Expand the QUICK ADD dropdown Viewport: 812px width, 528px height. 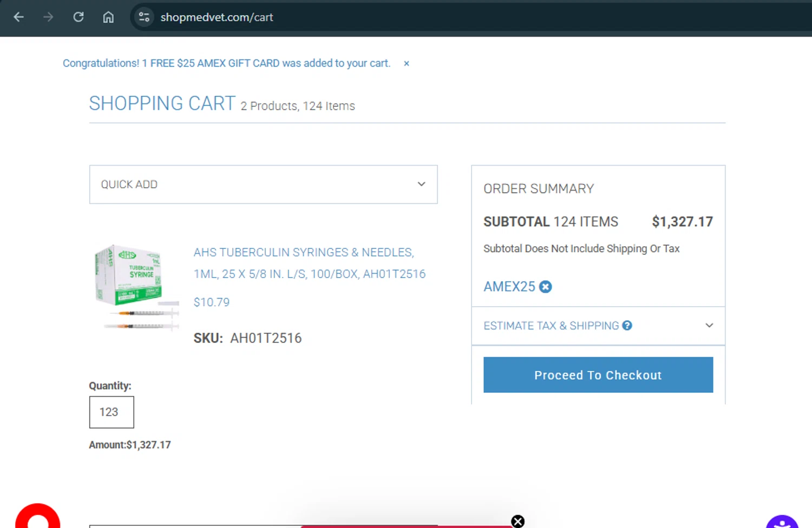(263, 184)
